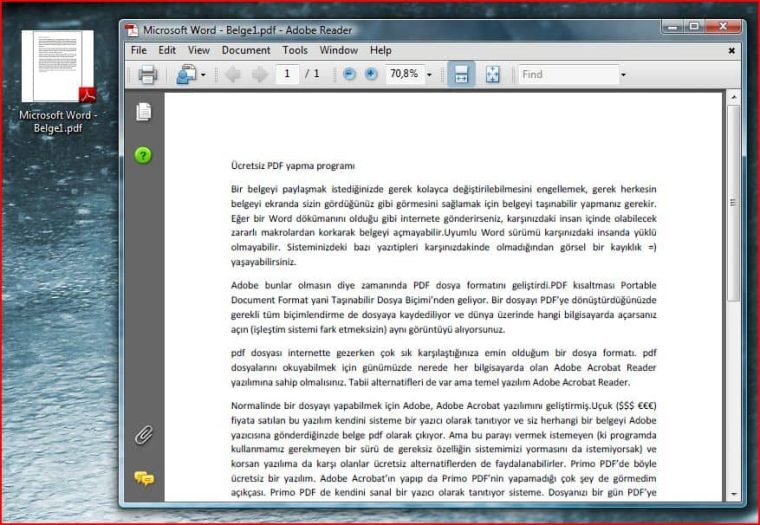The height and width of the screenshot is (525, 760).
Task: Maximize the Adobe Reader window
Action: pos(694,27)
